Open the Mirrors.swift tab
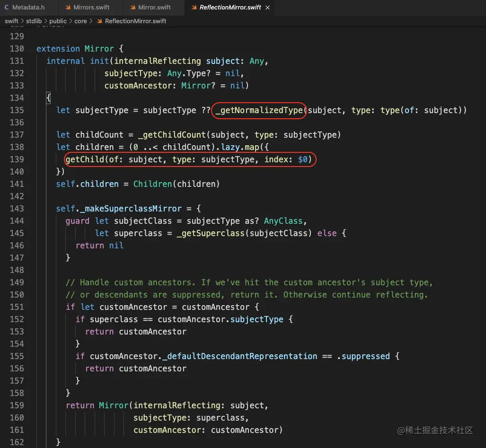Viewport: 486px width, 448px height. click(90, 7)
